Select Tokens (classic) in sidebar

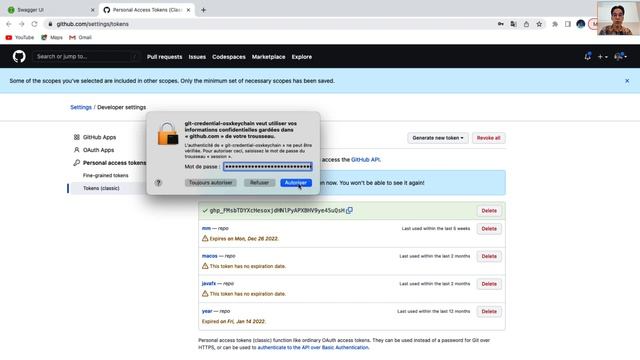tap(101, 188)
